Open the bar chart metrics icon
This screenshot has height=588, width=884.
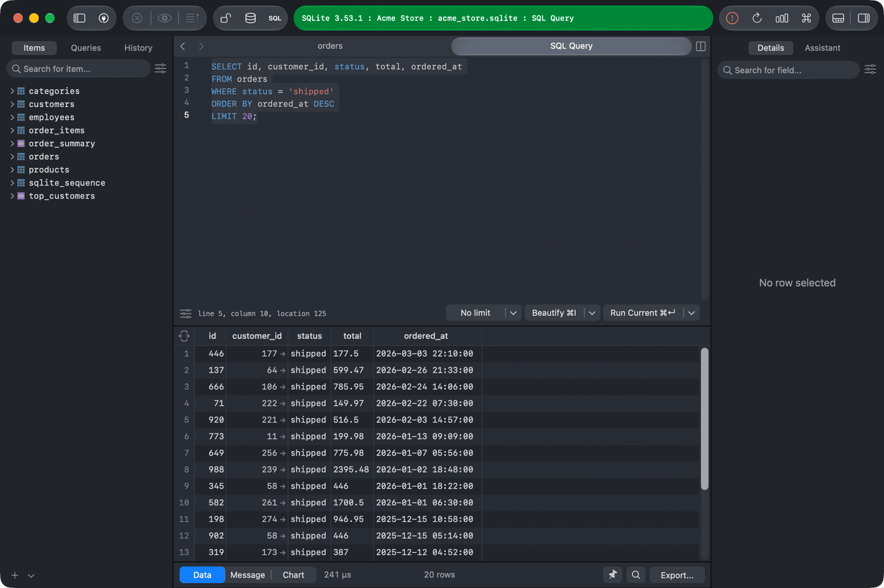[x=782, y=18]
